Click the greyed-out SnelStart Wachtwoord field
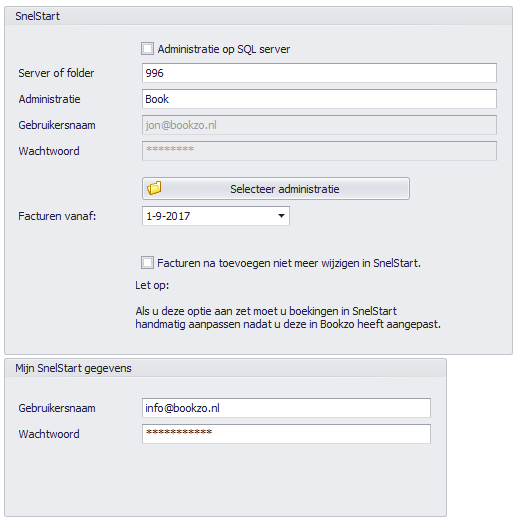Screen dimensions: 524x531 [319, 151]
